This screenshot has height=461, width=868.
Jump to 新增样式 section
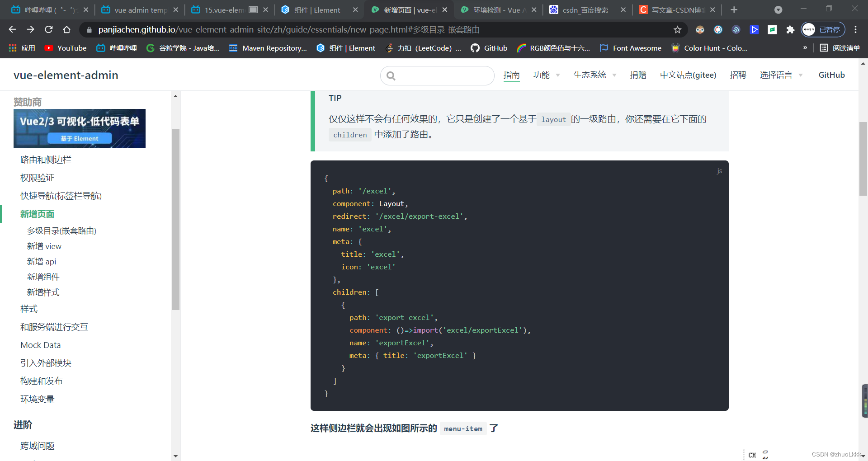pos(43,292)
